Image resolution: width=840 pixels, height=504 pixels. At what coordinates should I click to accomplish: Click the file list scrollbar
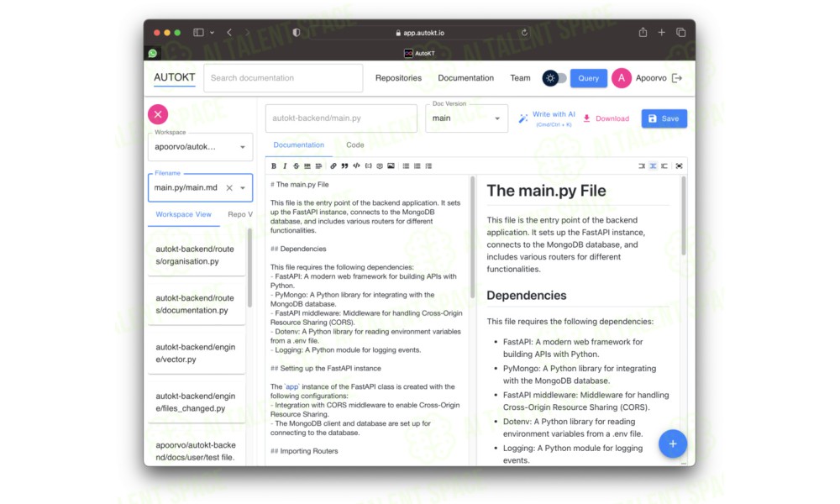249,268
